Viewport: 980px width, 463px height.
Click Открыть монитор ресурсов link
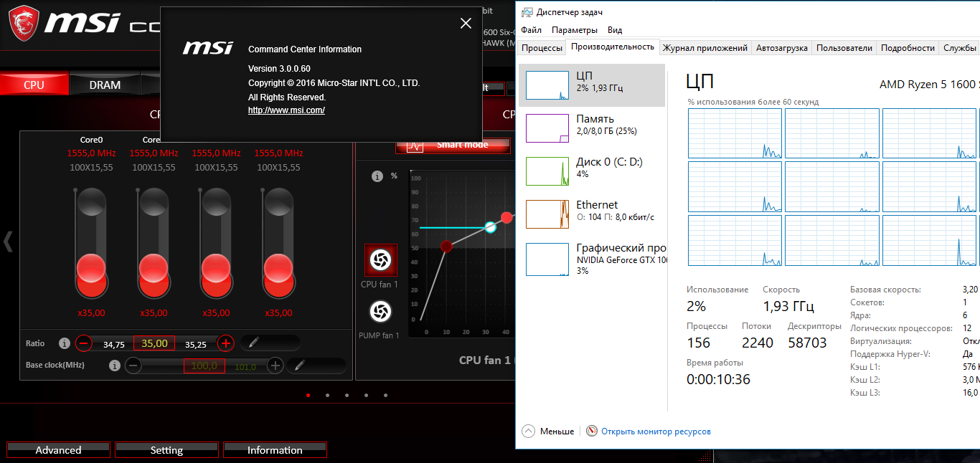point(656,431)
